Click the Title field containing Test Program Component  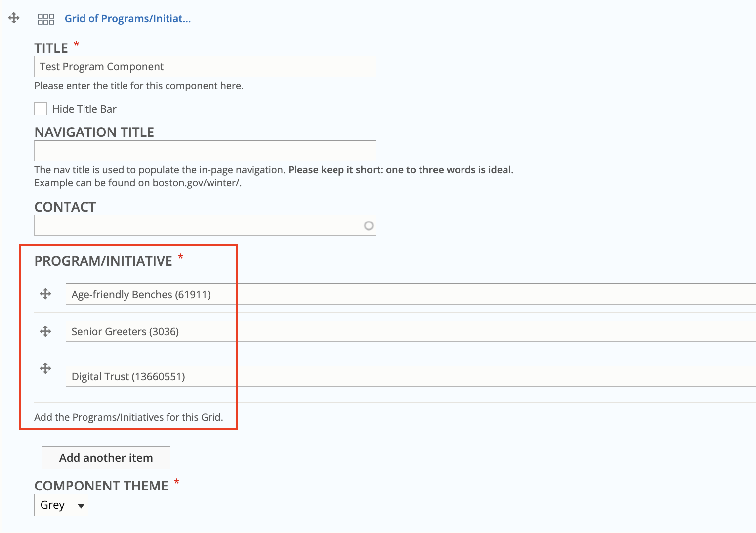(205, 67)
